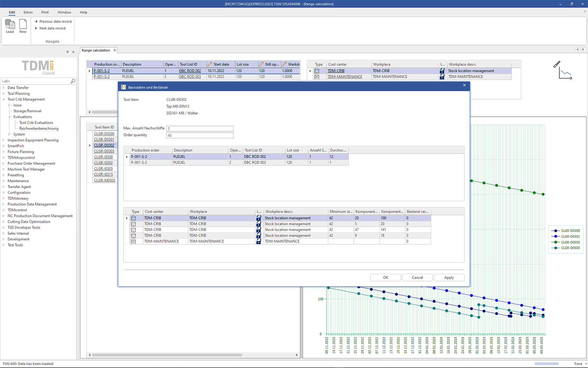
Task: Collapse the Evaluations subnode
Action: coord(9,117)
